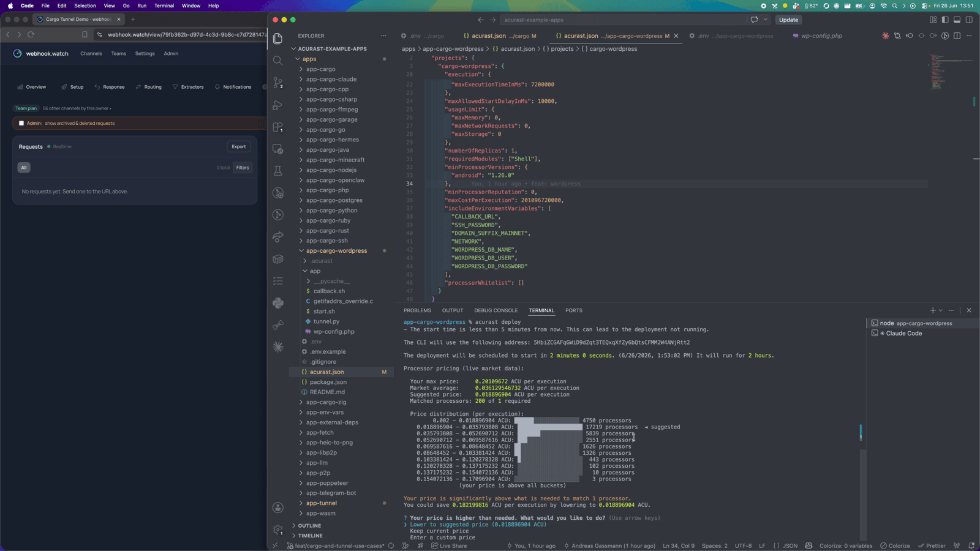980x551 pixels.
Task: Click the new terminal plus icon
Action: click(x=932, y=310)
